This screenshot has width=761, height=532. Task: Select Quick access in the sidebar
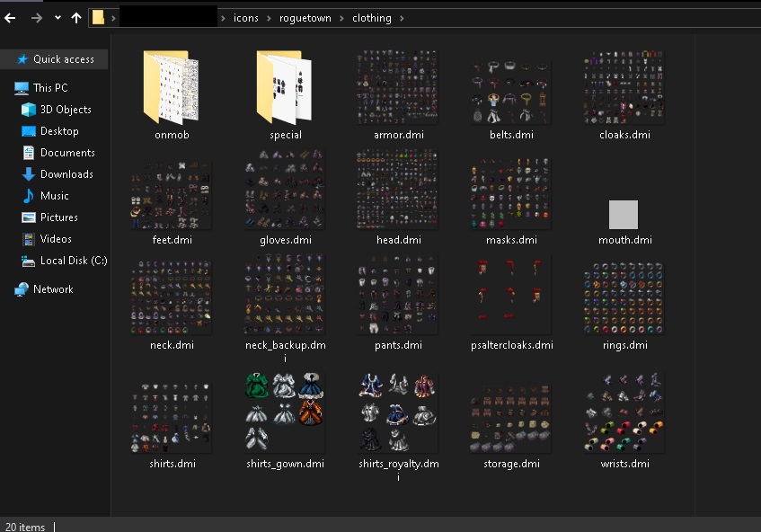(56, 59)
